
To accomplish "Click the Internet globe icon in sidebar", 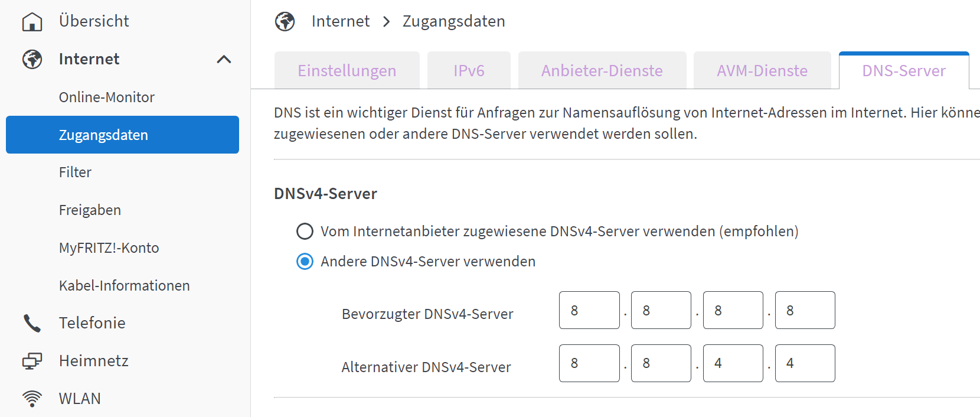I will [32, 59].
